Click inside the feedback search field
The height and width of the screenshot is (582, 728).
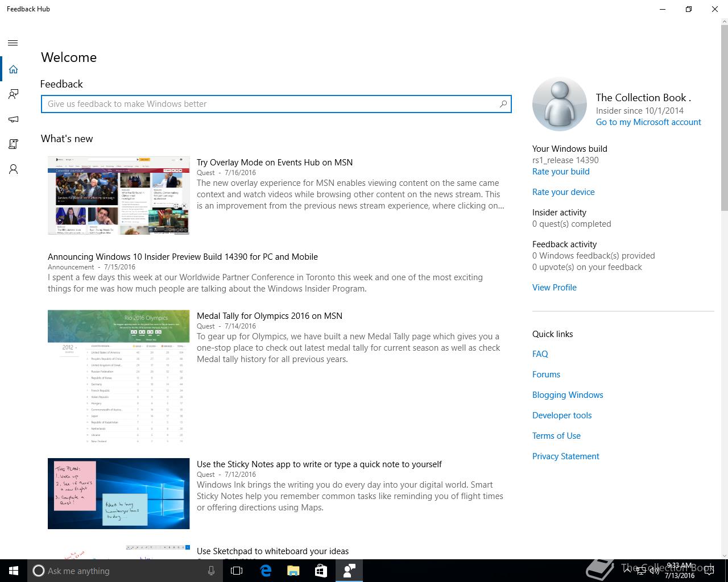tap(276, 104)
